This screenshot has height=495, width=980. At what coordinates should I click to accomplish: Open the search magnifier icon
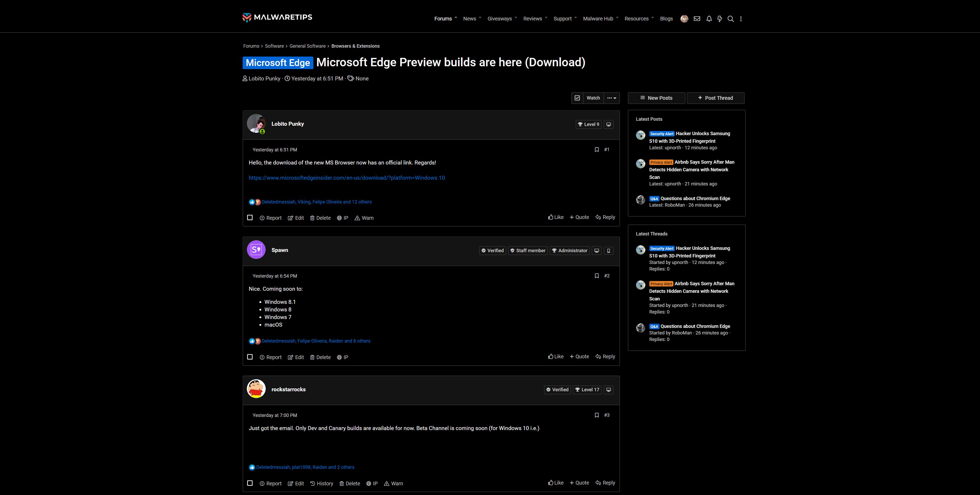click(x=731, y=19)
